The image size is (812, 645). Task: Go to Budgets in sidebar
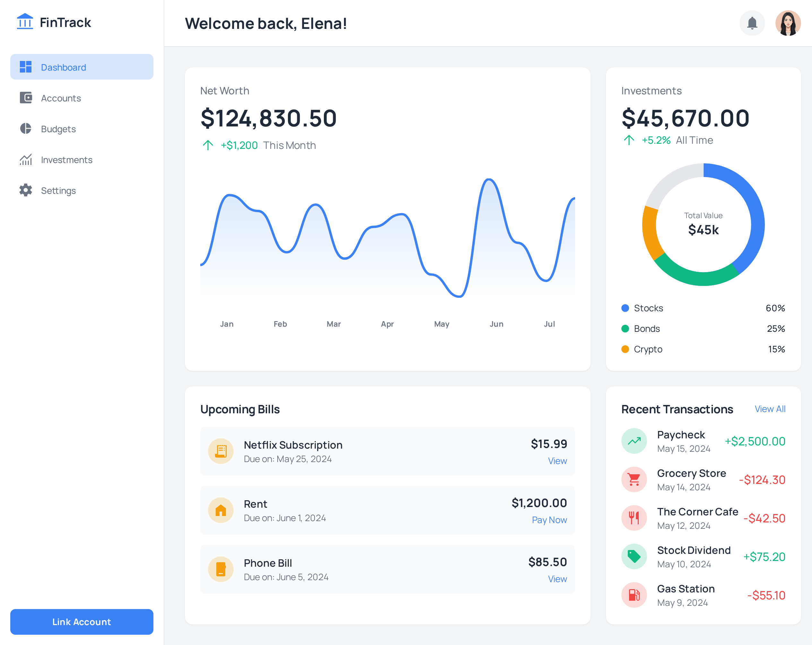click(58, 129)
